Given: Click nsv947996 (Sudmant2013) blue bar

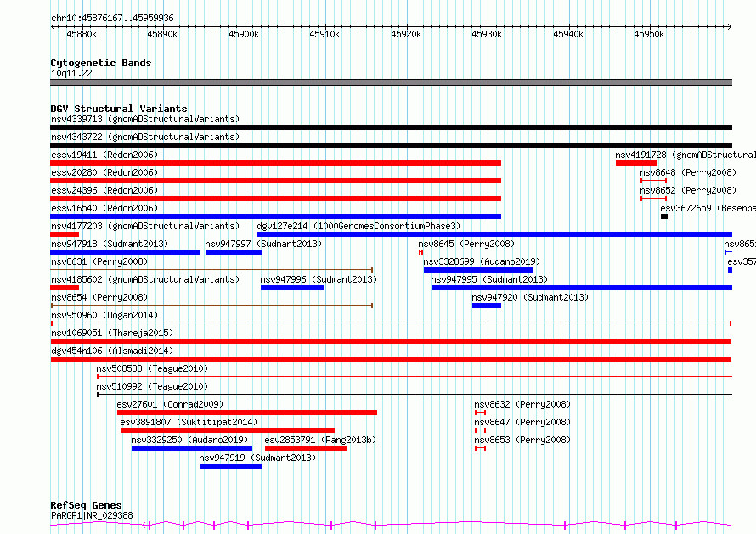Looking at the screenshot, I should 292,288.
